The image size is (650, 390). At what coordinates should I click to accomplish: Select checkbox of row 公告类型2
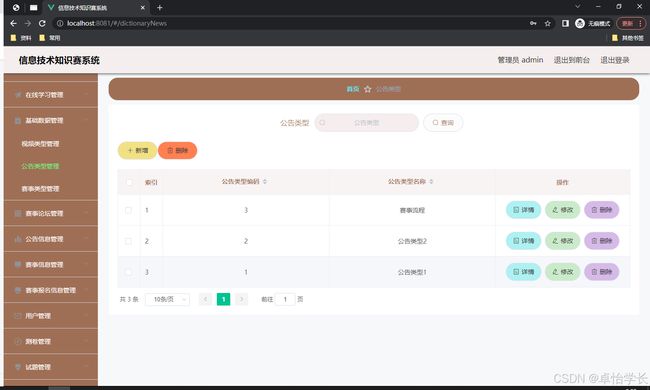128,241
